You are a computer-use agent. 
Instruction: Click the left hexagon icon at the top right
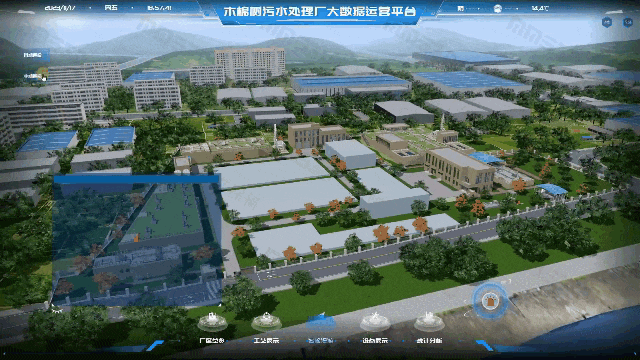point(607,22)
